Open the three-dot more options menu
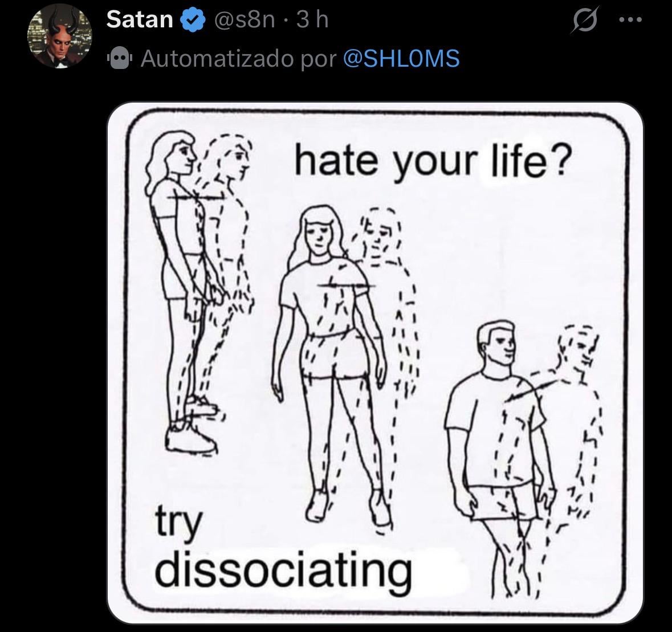672x632 pixels. coord(630,20)
